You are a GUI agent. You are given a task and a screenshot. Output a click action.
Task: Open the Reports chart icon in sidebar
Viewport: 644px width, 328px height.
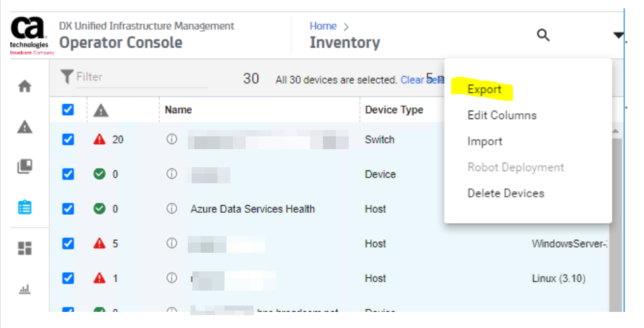tap(24, 289)
